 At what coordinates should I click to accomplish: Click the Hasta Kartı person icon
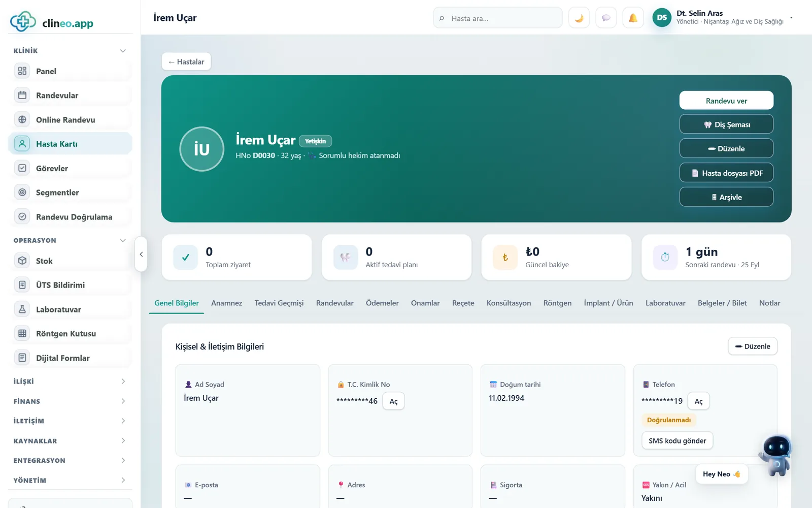pos(22,144)
